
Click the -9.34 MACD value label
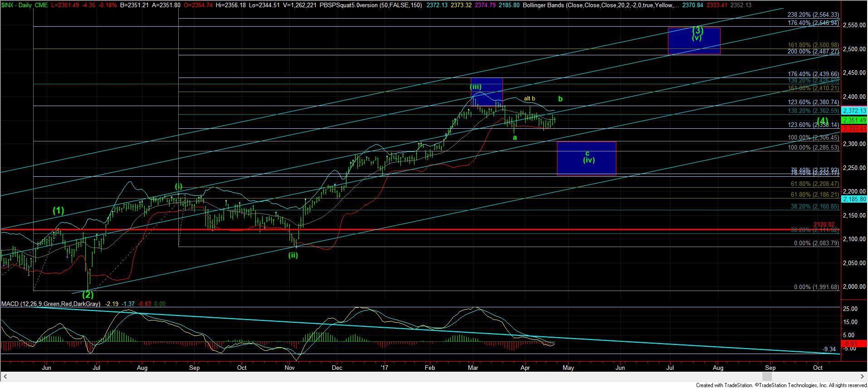tap(829, 349)
